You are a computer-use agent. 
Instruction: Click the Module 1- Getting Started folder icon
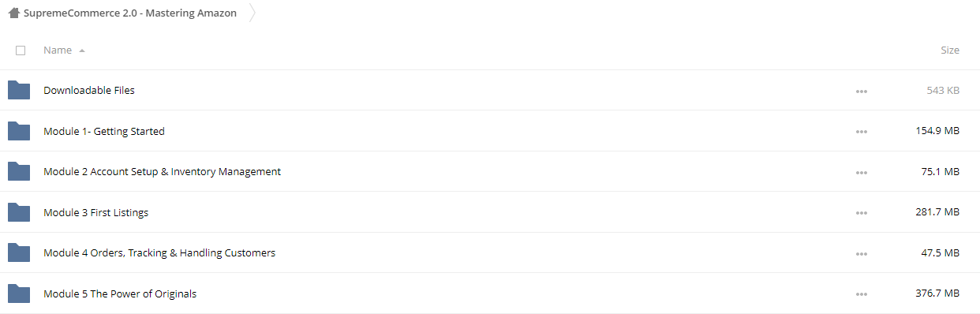tap(19, 131)
